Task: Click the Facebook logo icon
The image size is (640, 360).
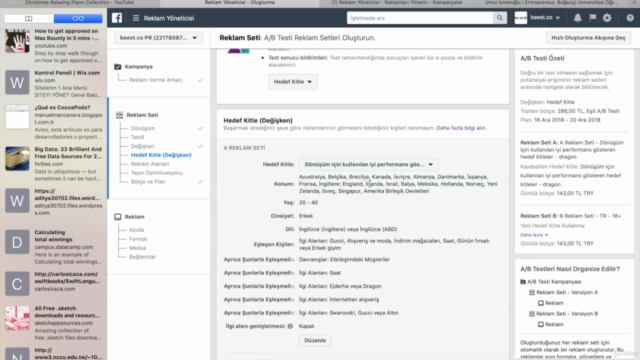Action: pos(117,18)
